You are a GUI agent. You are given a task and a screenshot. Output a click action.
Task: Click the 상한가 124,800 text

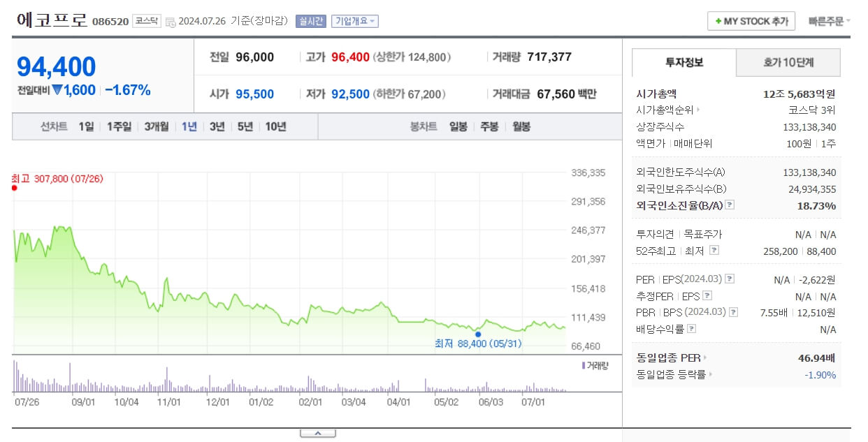tap(412, 57)
